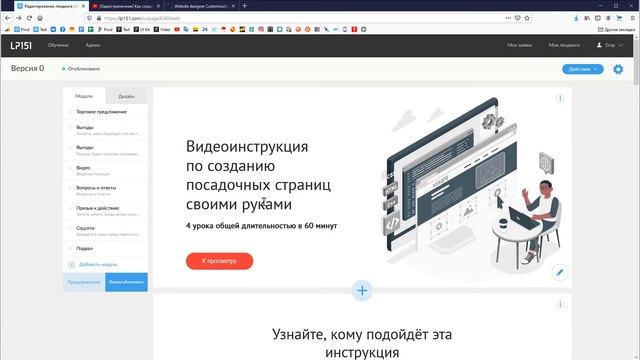The image size is (640, 360).
Task: Select the Соцсети module
Action: tap(105, 231)
